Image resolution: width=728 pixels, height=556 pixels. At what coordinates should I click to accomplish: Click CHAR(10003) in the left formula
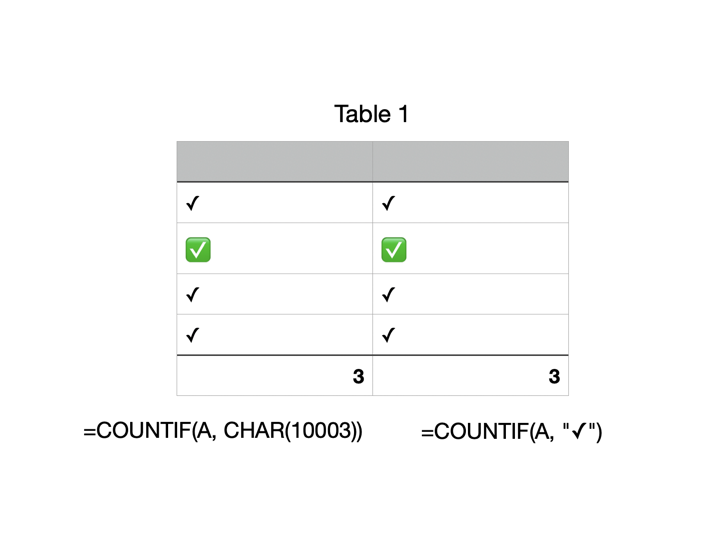(x=290, y=431)
